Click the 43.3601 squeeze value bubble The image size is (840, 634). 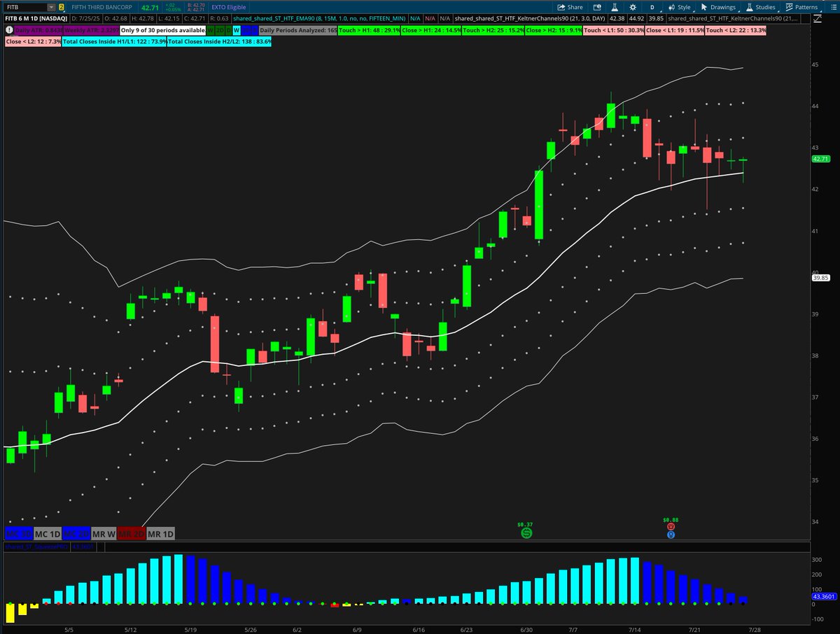[x=823, y=596]
